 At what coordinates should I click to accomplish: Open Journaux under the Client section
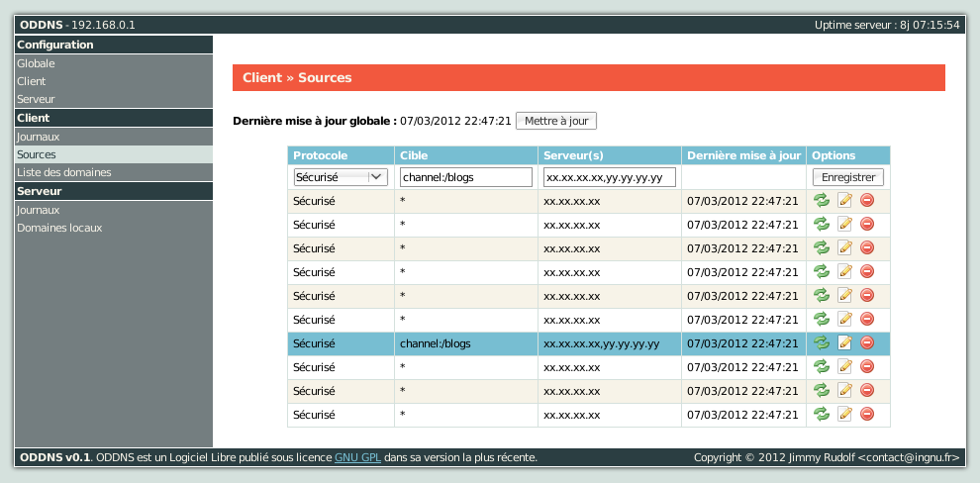(39, 137)
